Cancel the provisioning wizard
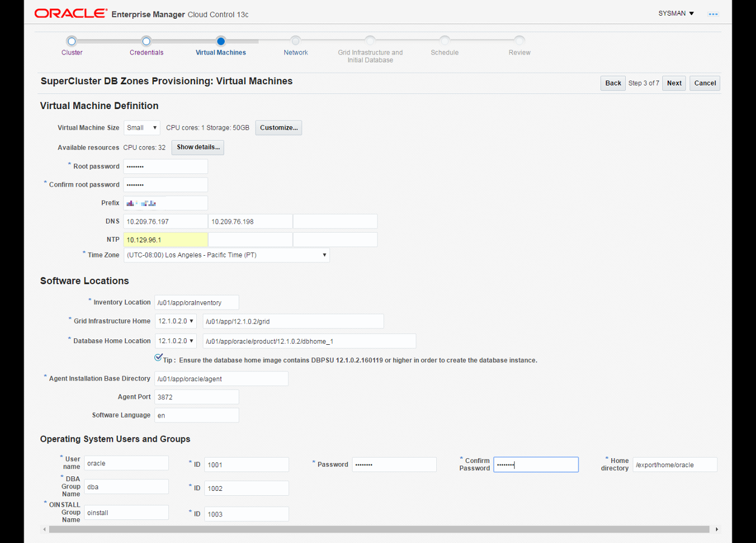The width and height of the screenshot is (756, 543). 705,83
